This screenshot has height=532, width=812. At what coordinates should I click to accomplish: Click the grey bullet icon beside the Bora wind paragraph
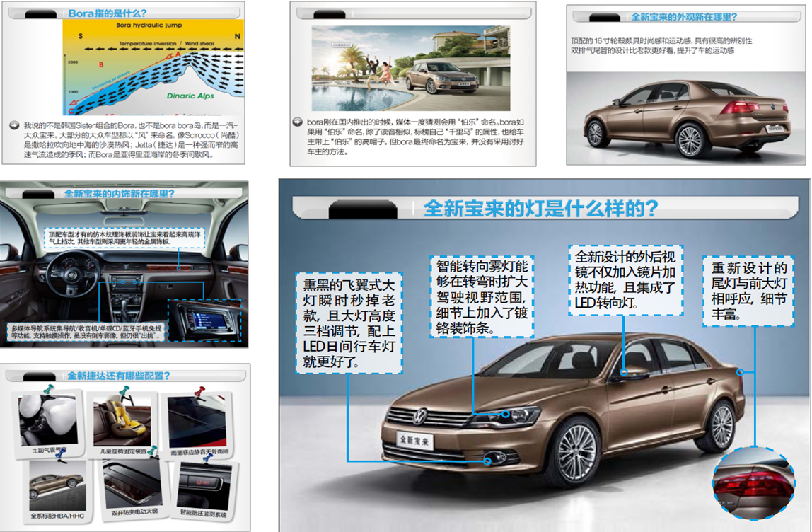coord(14,125)
